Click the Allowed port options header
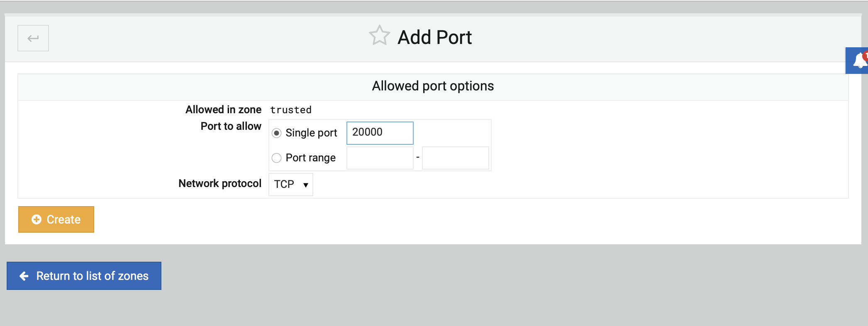Image resolution: width=868 pixels, height=326 pixels. 433,86
